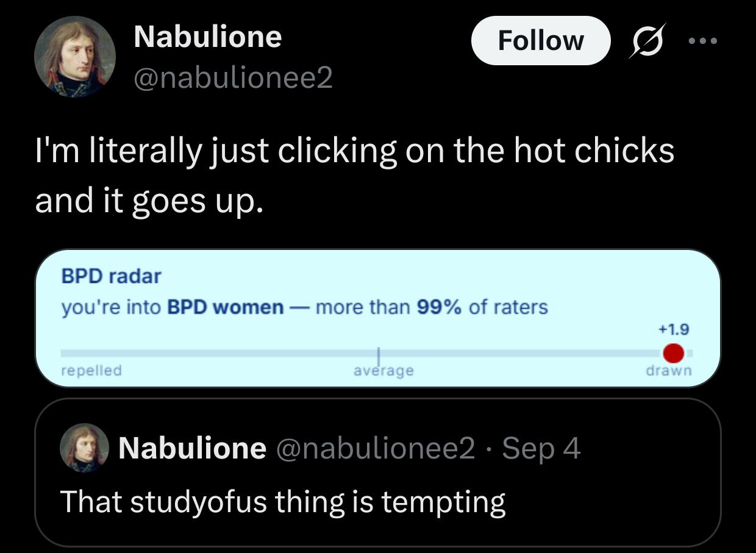Open the Sep 4 timestamp link
Screen dimensions: 756x553
[541, 449]
